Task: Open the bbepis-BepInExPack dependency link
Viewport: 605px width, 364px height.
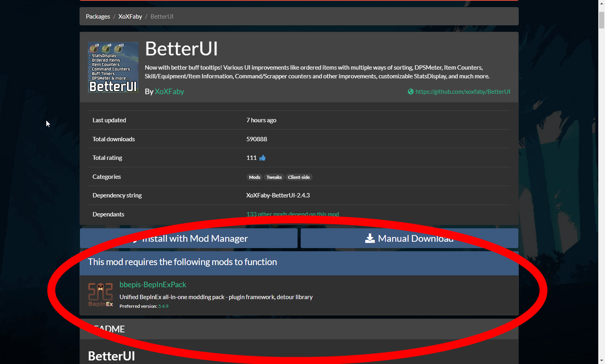Action: [x=153, y=284]
